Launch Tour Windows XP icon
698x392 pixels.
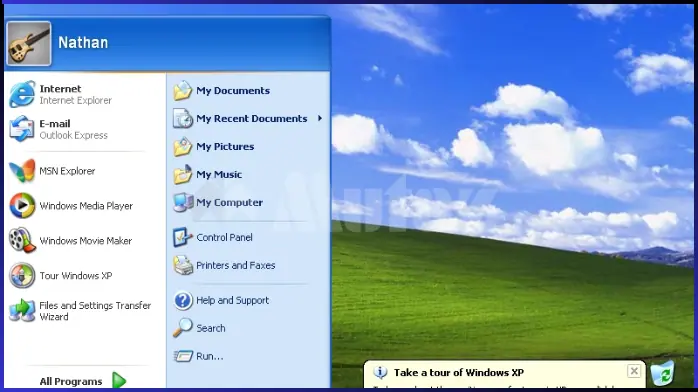[x=22, y=275]
